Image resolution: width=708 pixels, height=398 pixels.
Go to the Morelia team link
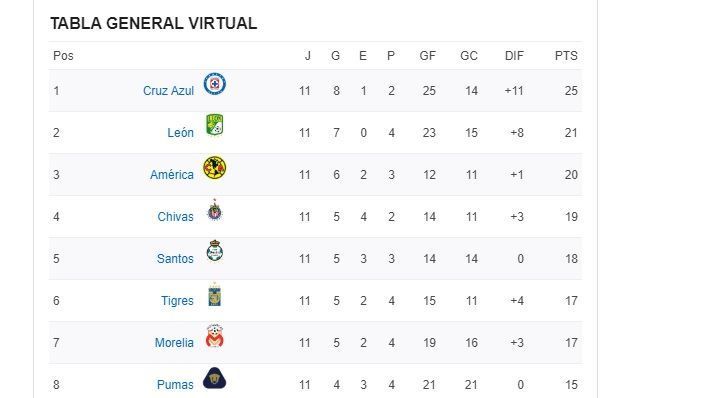pos(174,343)
